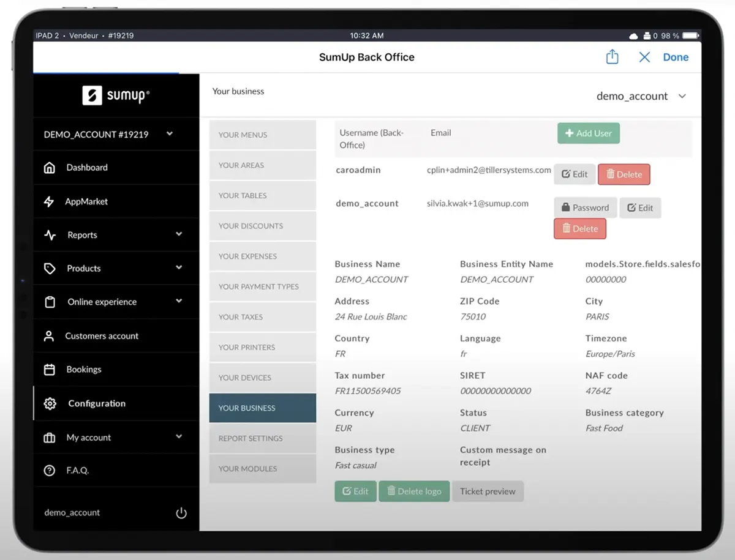Click the Configuration gear icon
Screen dimensions: 735x560
[50, 403]
